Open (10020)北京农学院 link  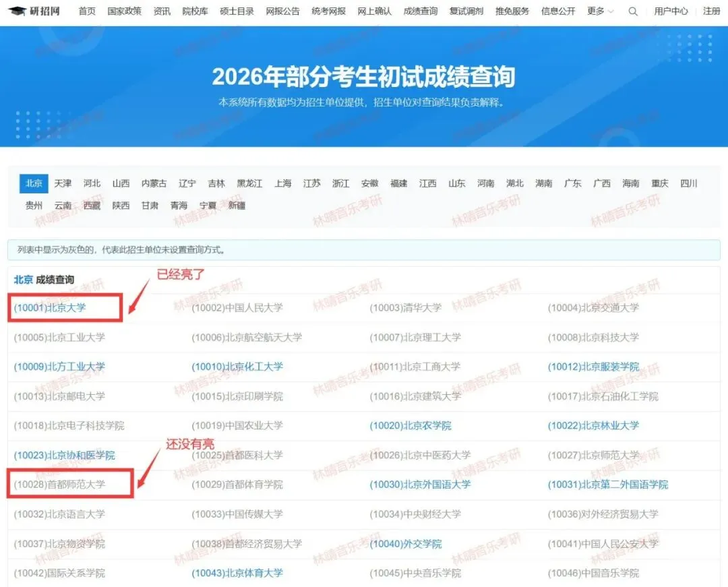[411, 425]
